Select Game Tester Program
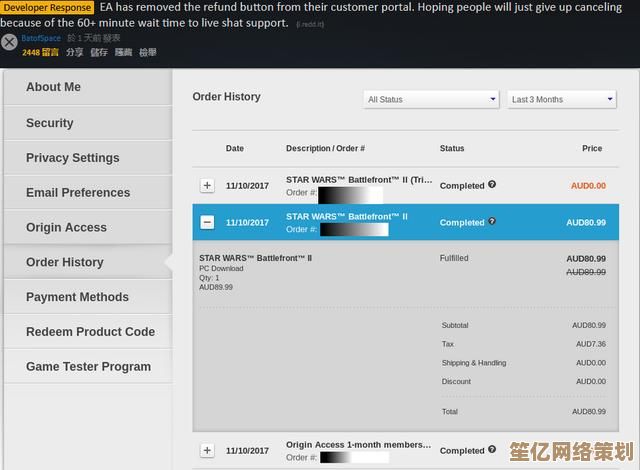640x470 pixels. tap(88, 366)
